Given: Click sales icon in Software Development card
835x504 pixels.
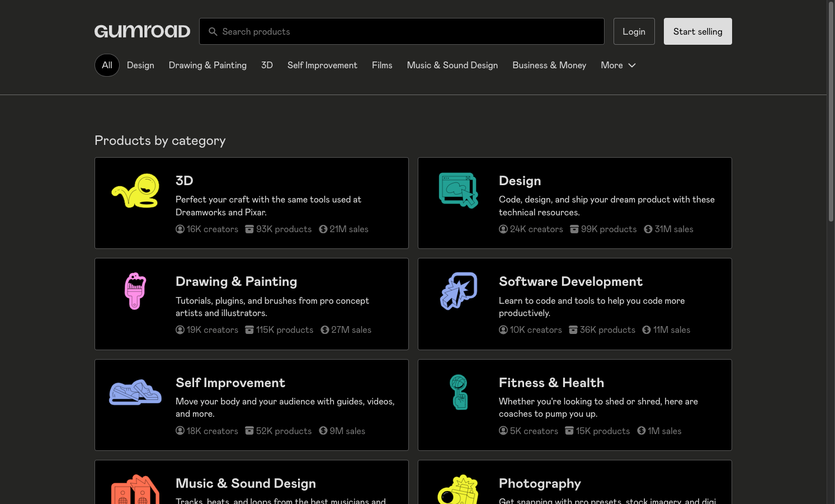Looking at the screenshot, I should tap(647, 330).
